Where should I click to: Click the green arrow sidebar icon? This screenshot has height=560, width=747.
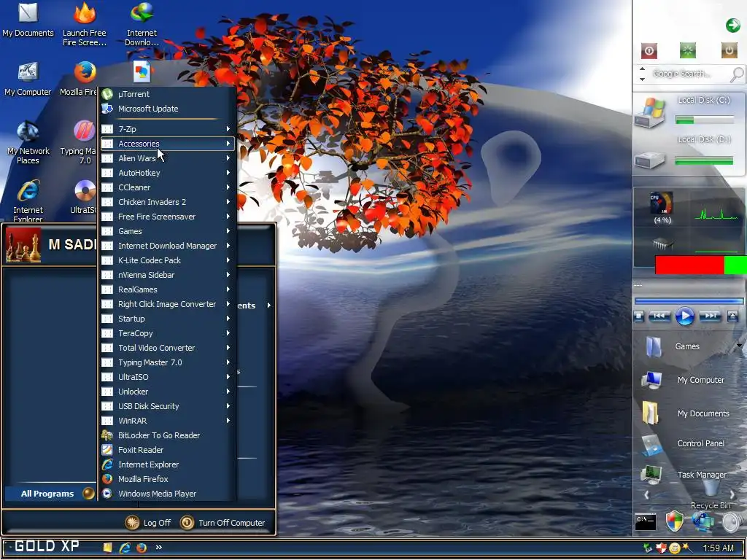coord(732,26)
